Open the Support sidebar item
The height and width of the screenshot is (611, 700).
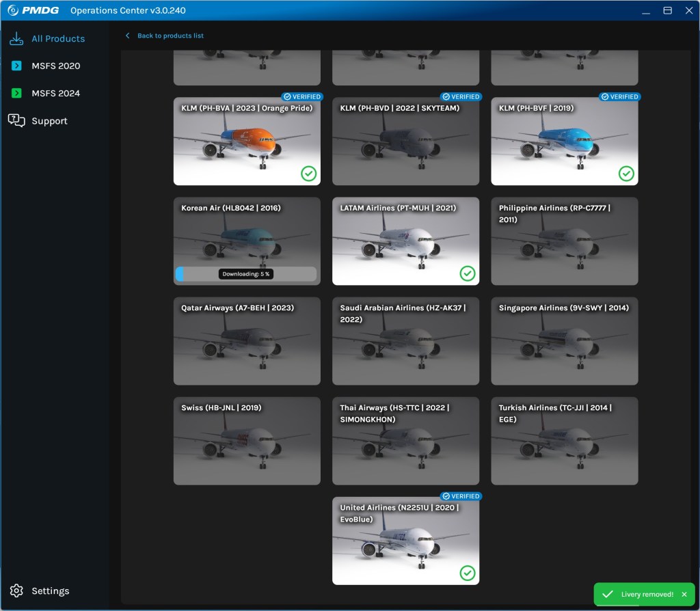click(x=49, y=121)
